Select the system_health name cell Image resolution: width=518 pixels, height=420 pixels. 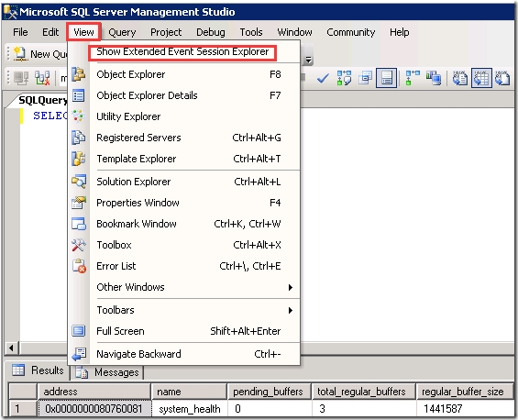(190, 409)
